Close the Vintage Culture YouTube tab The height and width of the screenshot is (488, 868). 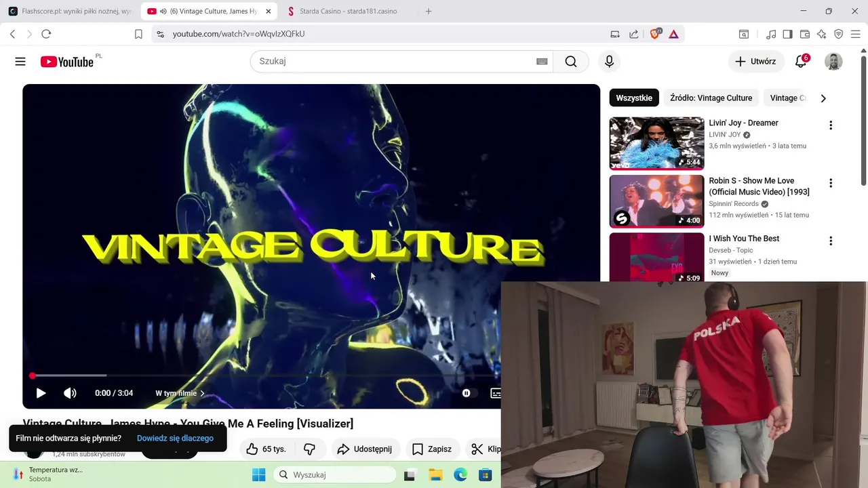pyautogui.click(x=268, y=12)
